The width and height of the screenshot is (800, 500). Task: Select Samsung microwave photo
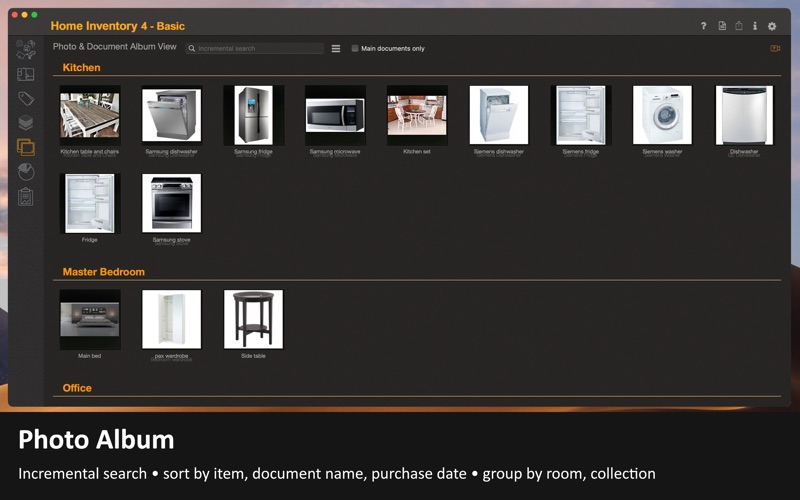click(x=335, y=115)
